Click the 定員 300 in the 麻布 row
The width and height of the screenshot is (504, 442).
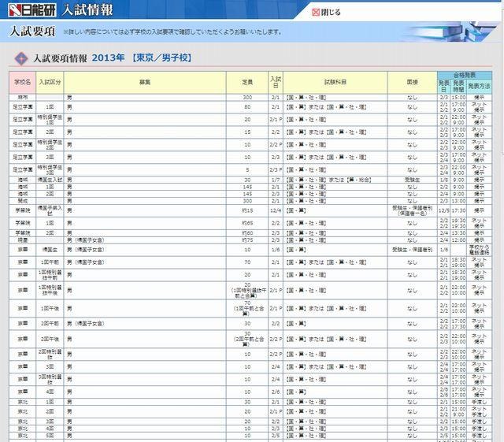click(x=247, y=98)
